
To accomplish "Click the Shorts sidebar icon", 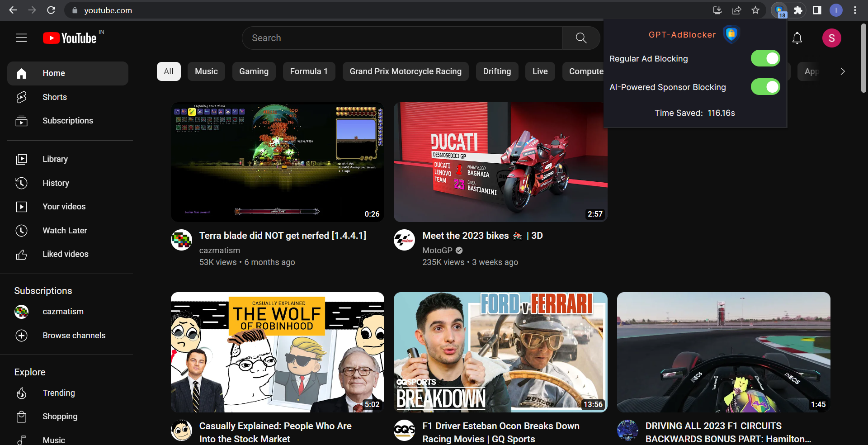I will click(x=21, y=97).
